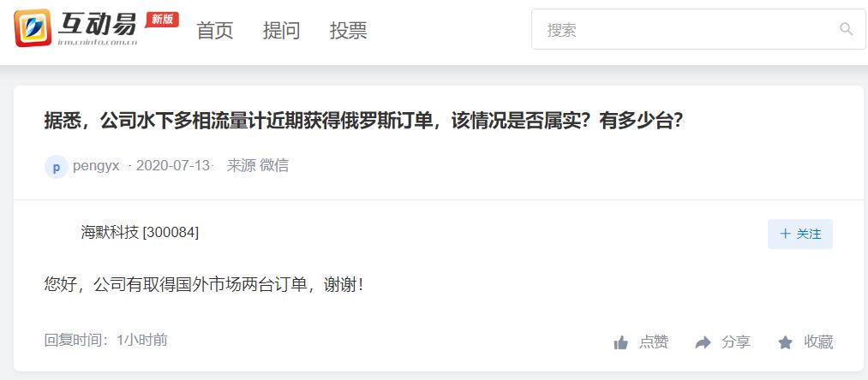Click the 点赞 text label
The height and width of the screenshot is (380, 868).
654,342
